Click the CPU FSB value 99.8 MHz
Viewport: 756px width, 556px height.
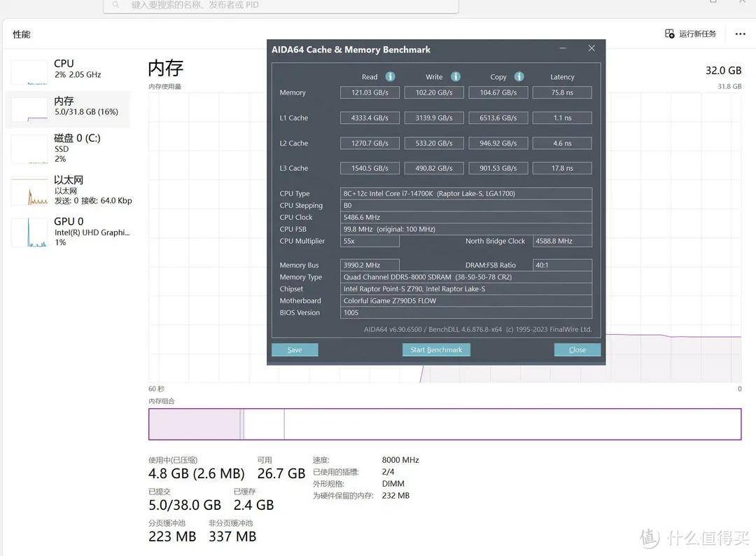point(465,229)
